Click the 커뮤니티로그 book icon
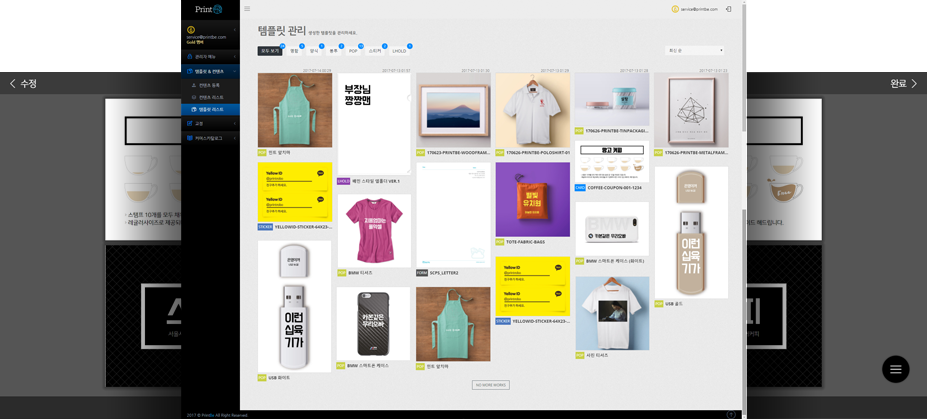 click(189, 138)
